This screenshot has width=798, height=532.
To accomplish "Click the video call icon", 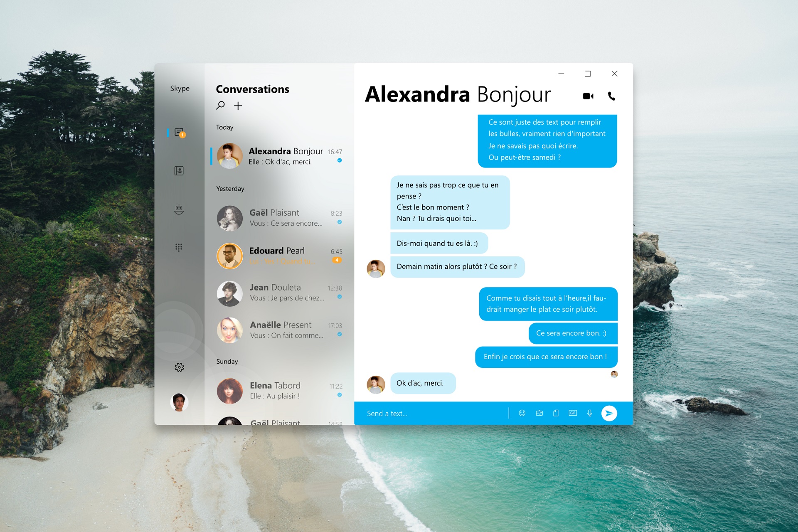I will point(586,95).
